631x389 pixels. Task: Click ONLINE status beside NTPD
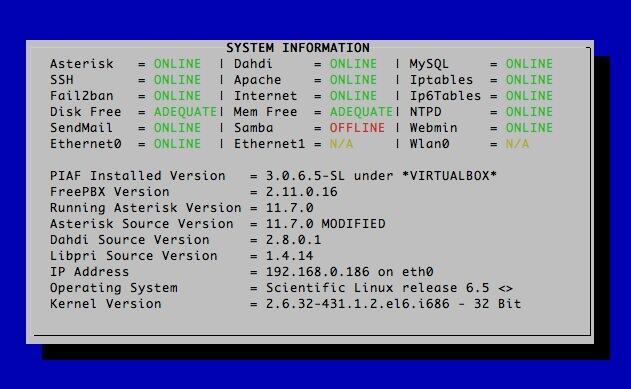click(529, 112)
